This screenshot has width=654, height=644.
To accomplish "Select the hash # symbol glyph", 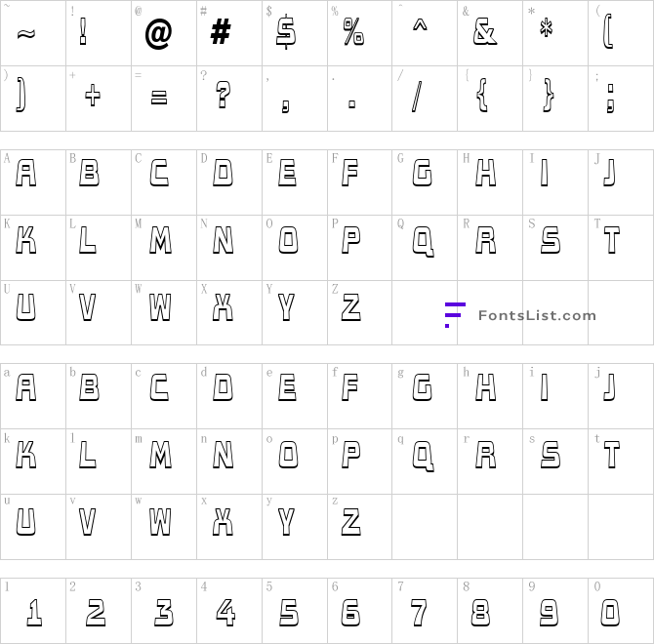I will (221, 32).
